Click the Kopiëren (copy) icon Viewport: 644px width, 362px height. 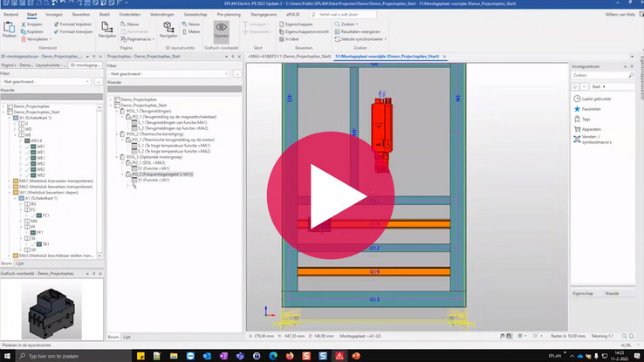tap(24, 31)
